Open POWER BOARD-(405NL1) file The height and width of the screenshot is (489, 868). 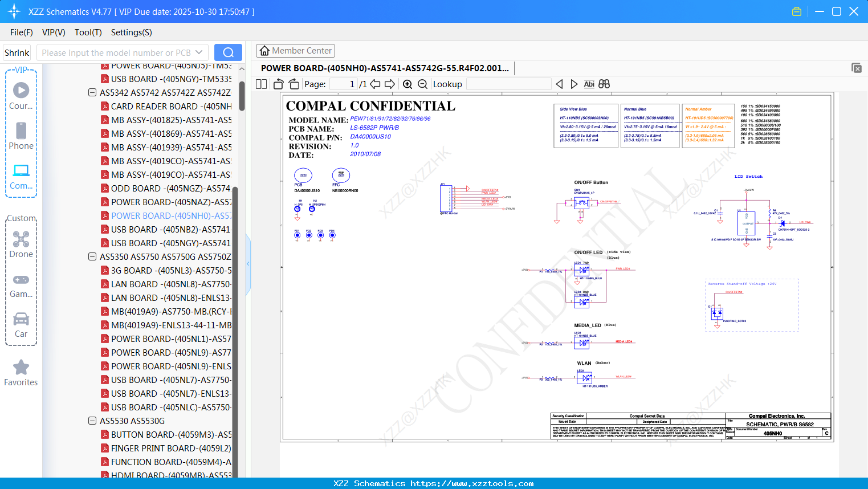click(x=171, y=339)
